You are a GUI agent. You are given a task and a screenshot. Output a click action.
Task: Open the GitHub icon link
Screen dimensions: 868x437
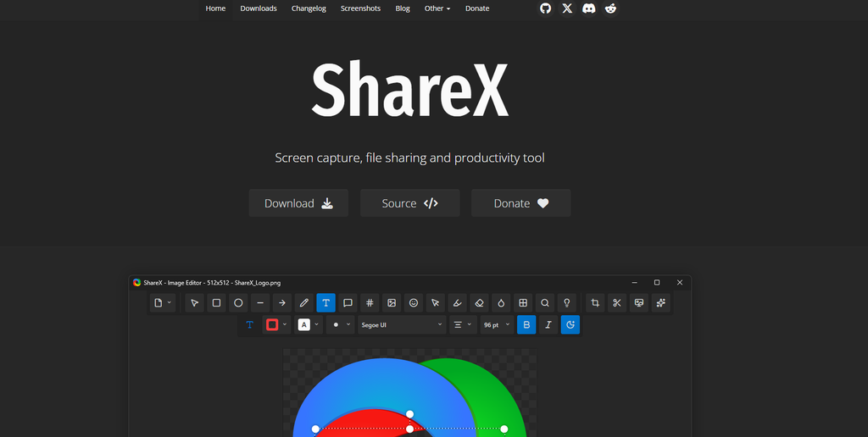coord(546,8)
